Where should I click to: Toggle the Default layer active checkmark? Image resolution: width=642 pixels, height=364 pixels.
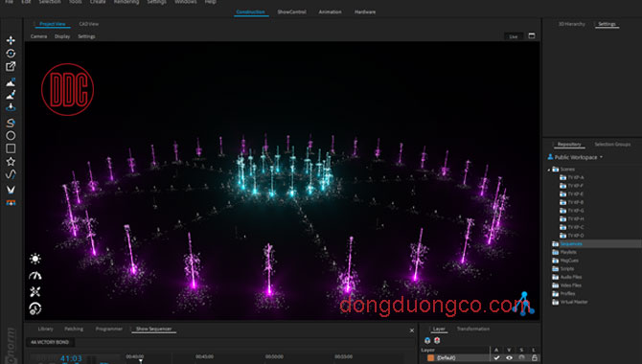496,358
